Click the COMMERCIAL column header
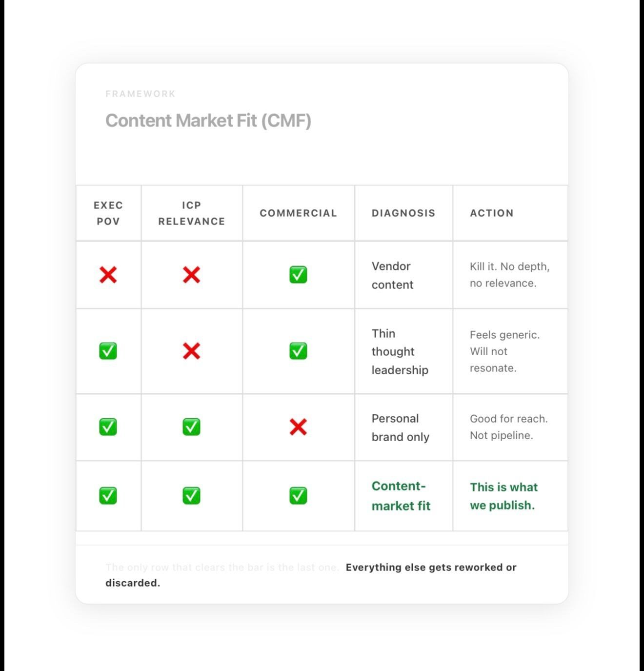This screenshot has height=671, width=644. pyautogui.click(x=298, y=213)
